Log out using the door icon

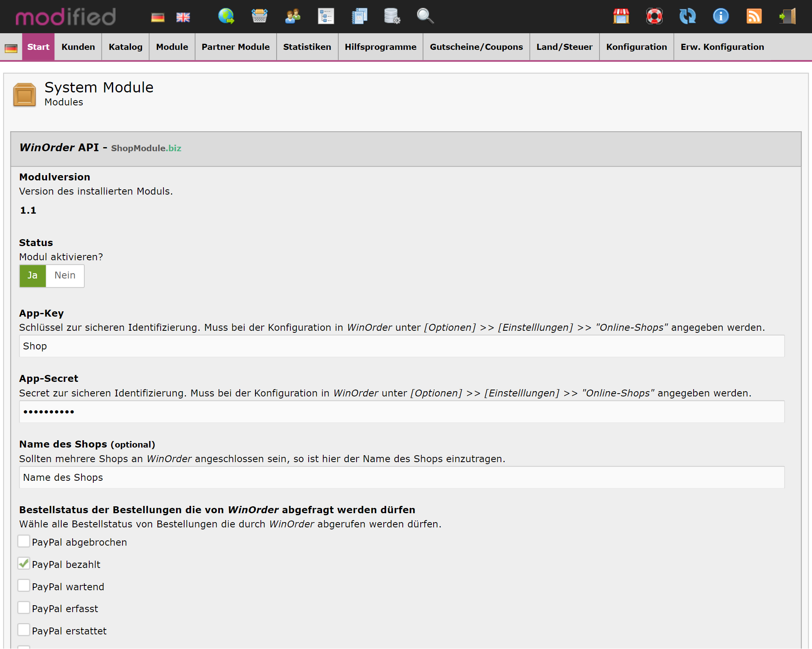tap(787, 17)
